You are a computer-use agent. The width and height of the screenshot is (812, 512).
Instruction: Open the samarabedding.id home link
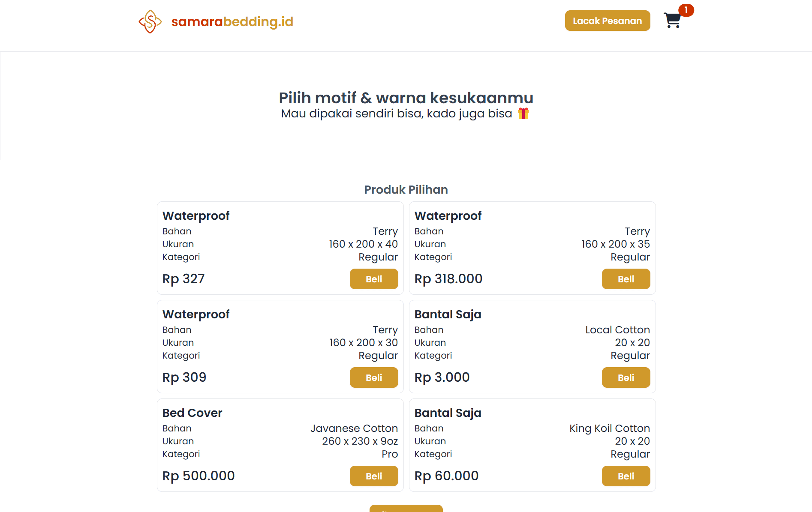pyautogui.click(x=232, y=21)
